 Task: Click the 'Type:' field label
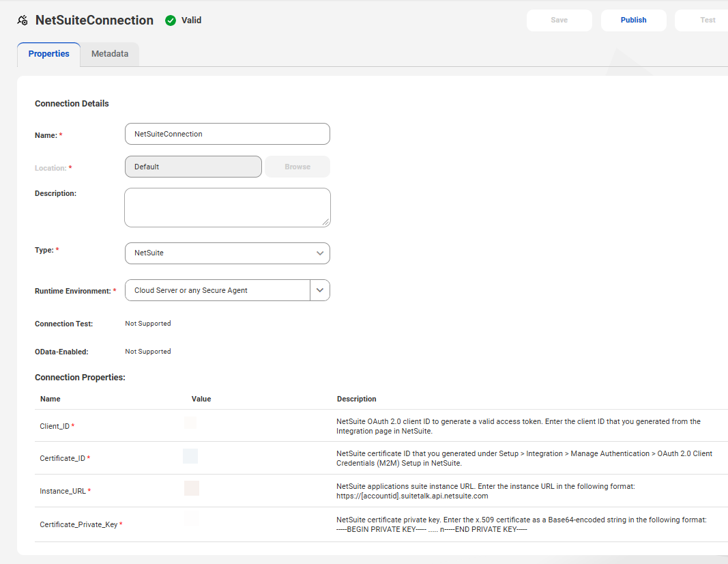pyautogui.click(x=44, y=250)
